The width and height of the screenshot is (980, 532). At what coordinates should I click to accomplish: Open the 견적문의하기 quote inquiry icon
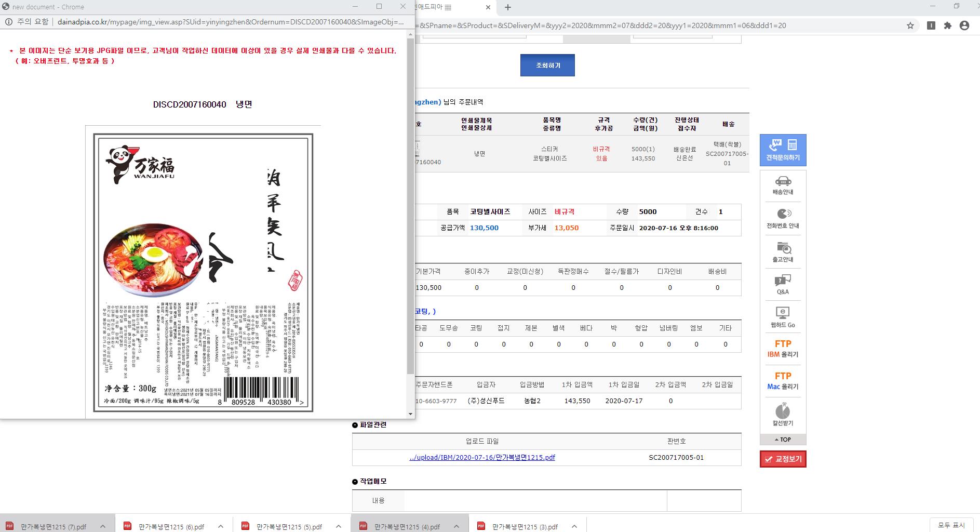pos(783,150)
